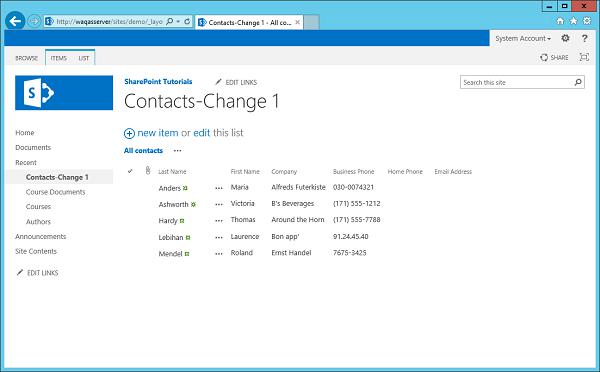Open the ellipsis menu for Anders row
Screen dimensions: 600x372
(219, 188)
